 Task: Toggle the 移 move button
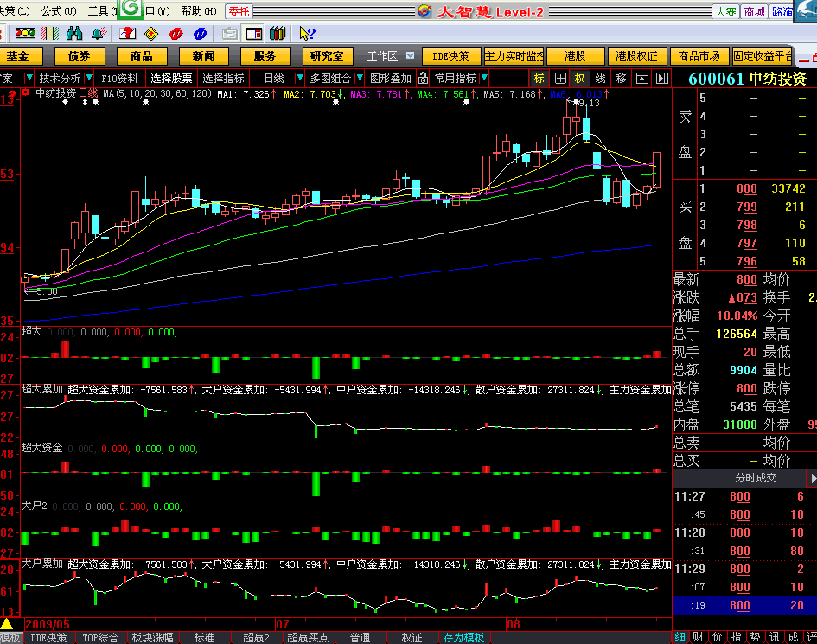coord(621,79)
